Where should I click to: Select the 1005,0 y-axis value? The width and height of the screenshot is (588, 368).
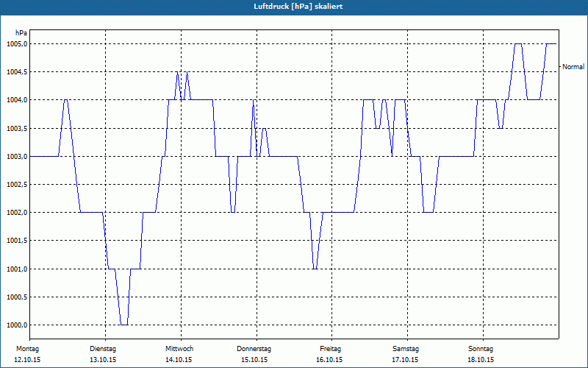point(17,44)
